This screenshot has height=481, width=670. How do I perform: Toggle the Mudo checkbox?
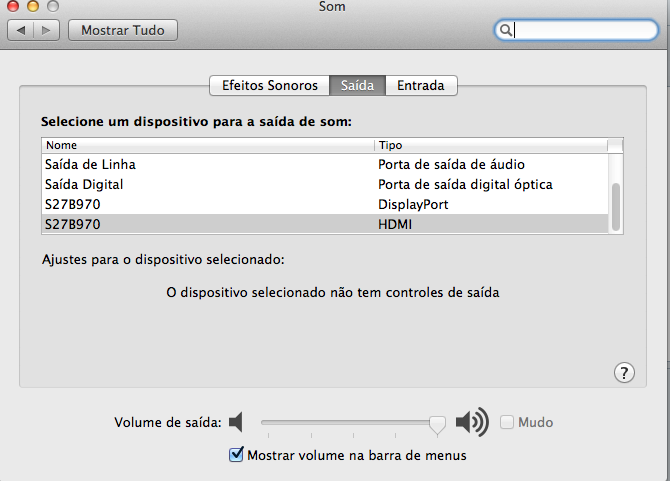tap(507, 422)
